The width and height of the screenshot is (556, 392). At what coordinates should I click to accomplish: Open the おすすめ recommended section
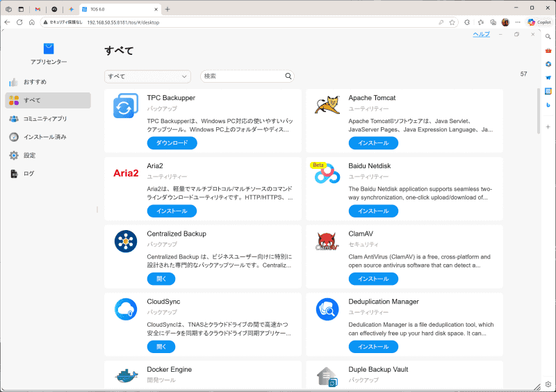pos(48,82)
